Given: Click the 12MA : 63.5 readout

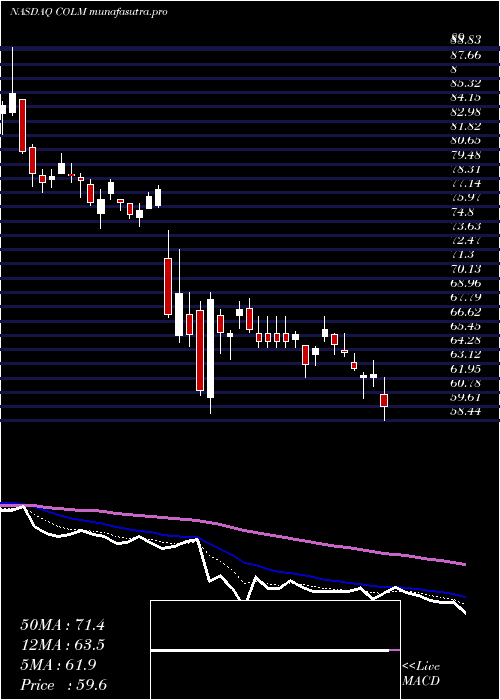Looking at the screenshot, I should click(x=62, y=645).
